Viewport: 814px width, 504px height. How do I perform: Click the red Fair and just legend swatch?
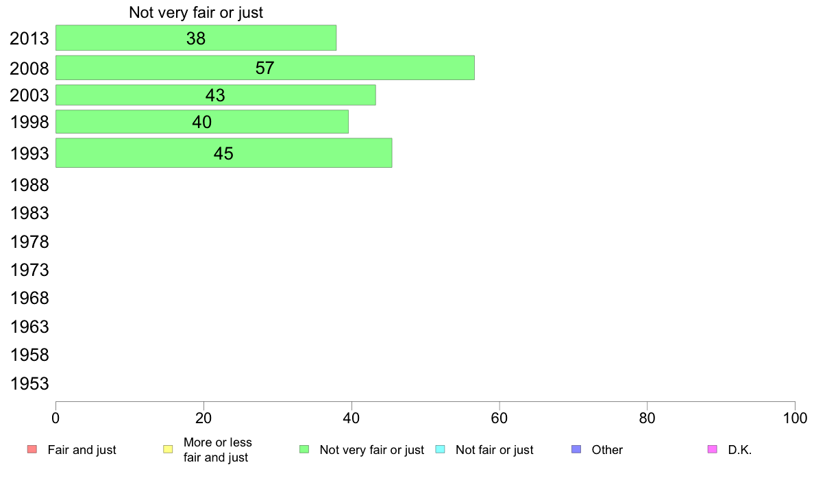(32, 449)
